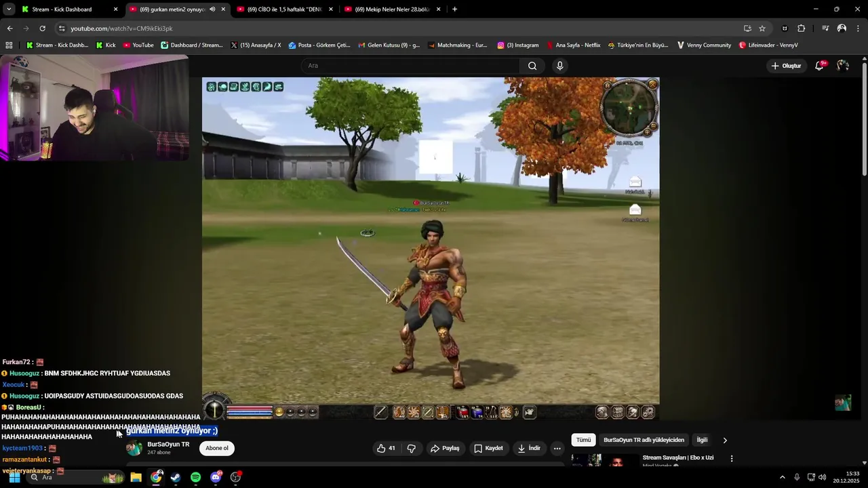Image resolution: width=868 pixels, height=488 pixels.
Task: Open options for Stream Savaşları suggested video
Action: (x=731, y=459)
